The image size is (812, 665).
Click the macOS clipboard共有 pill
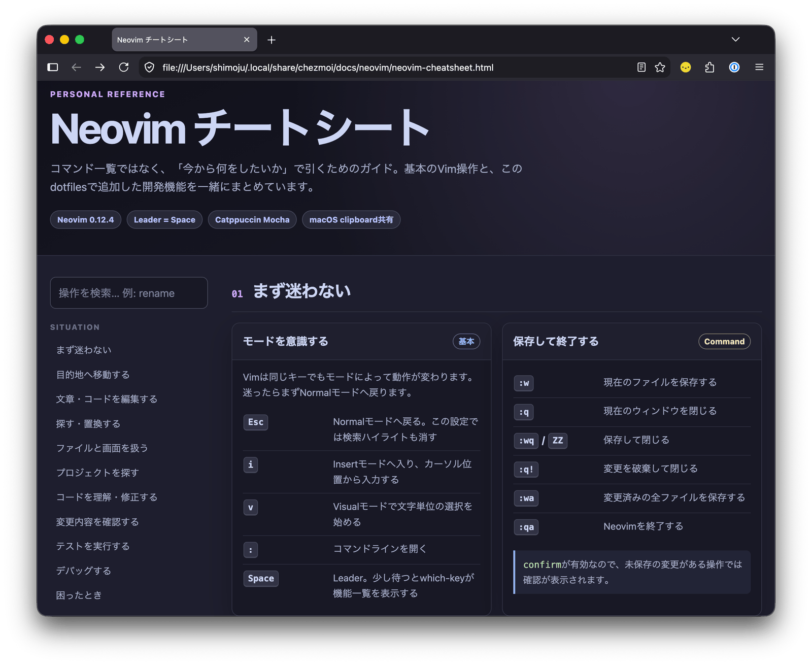[351, 220]
